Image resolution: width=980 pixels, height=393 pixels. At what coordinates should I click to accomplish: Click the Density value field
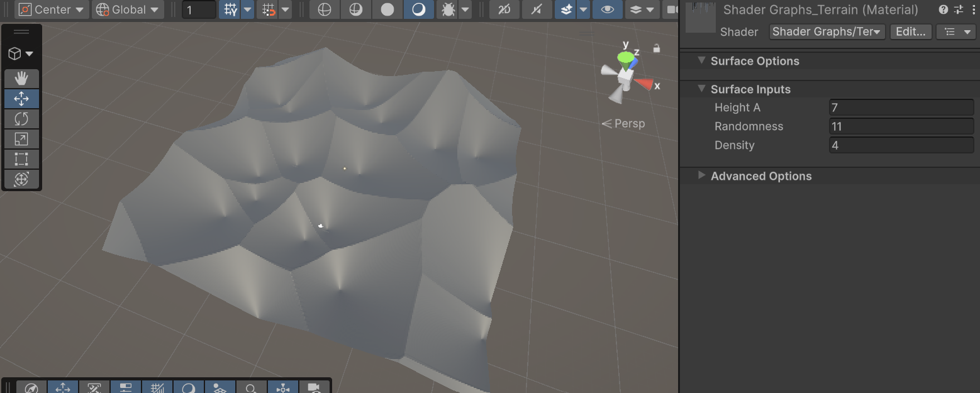901,145
